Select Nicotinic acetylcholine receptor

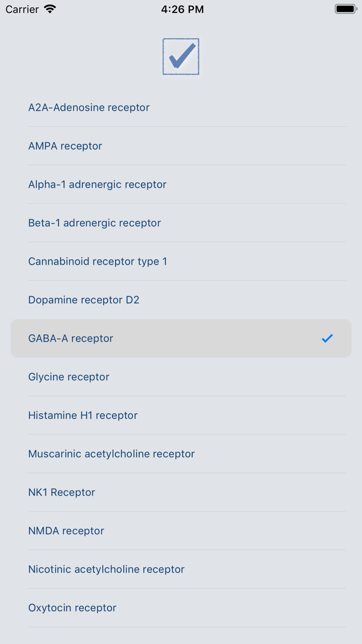click(x=106, y=569)
